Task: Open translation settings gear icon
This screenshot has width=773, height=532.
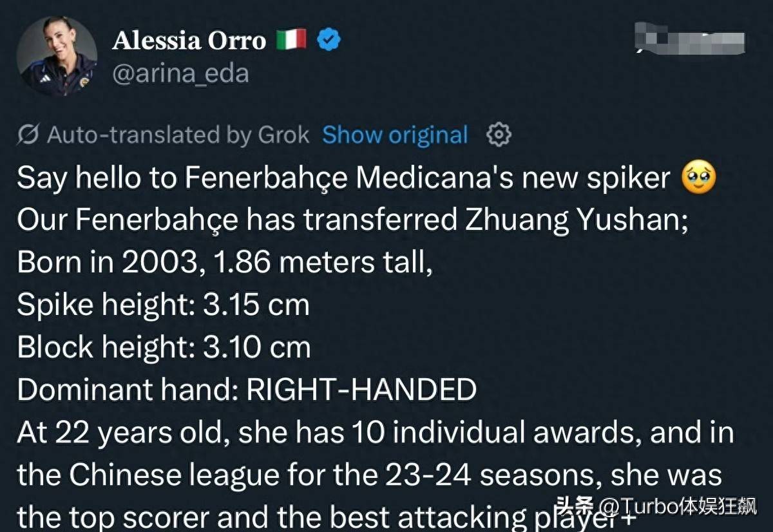Action: pos(499,135)
